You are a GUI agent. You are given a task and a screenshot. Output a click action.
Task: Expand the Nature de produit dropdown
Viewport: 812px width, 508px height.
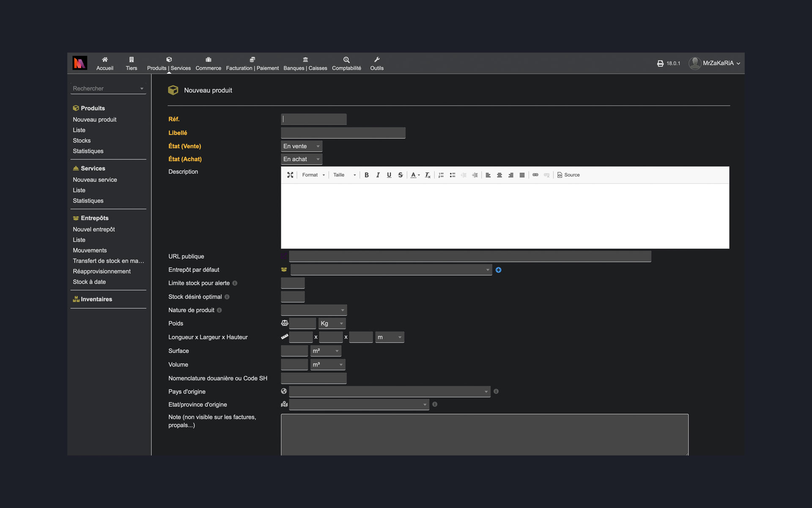313,310
